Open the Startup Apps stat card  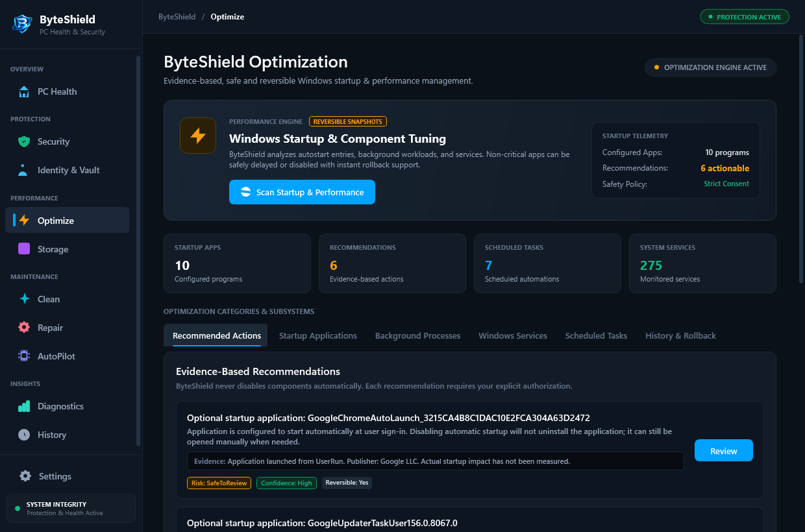[x=237, y=263]
